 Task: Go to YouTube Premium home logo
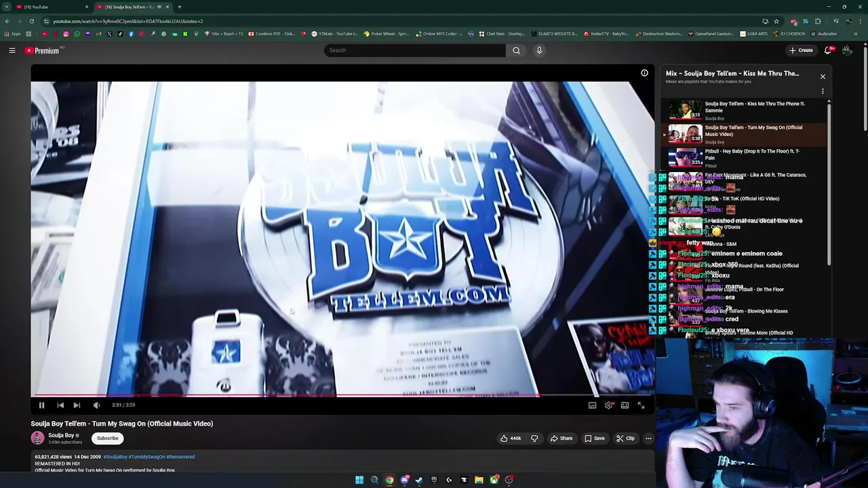coord(42,51)
